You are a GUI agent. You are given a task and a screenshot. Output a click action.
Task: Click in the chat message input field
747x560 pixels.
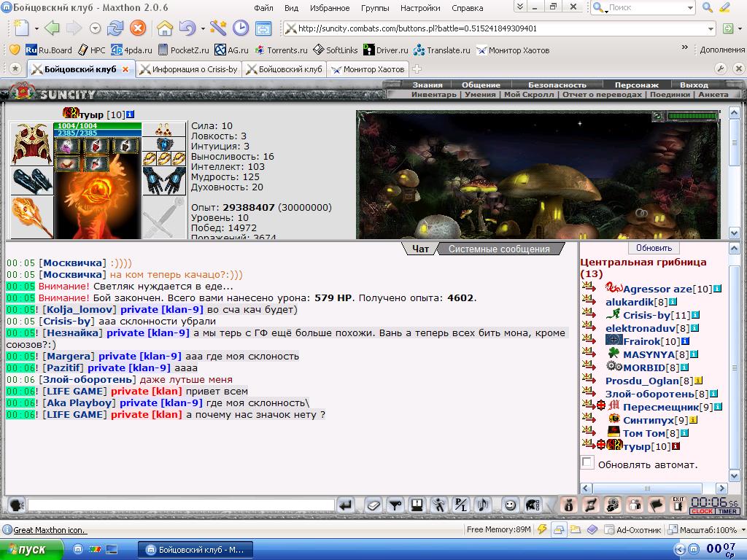pos(181,505)
